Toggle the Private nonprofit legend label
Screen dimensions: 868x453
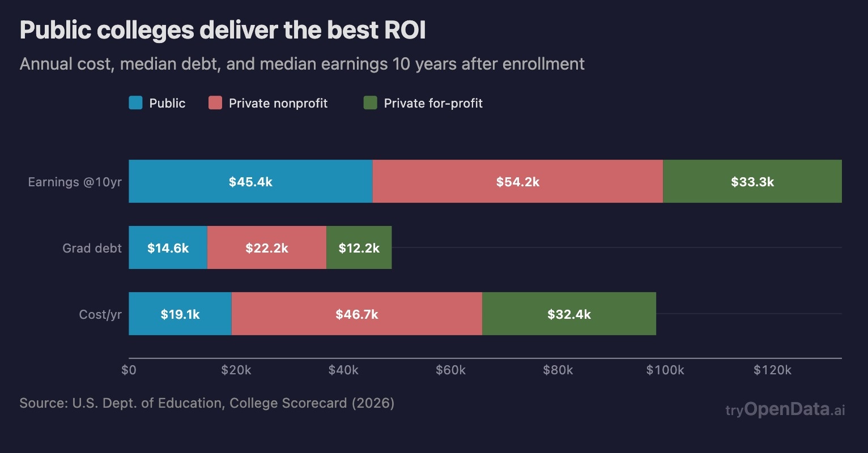(278, 103)
